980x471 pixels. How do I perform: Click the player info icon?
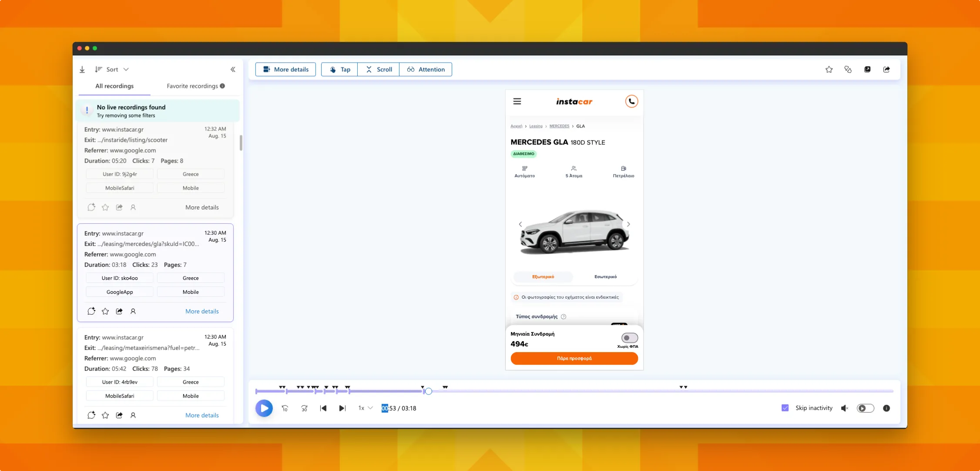(x=886, y=408)
